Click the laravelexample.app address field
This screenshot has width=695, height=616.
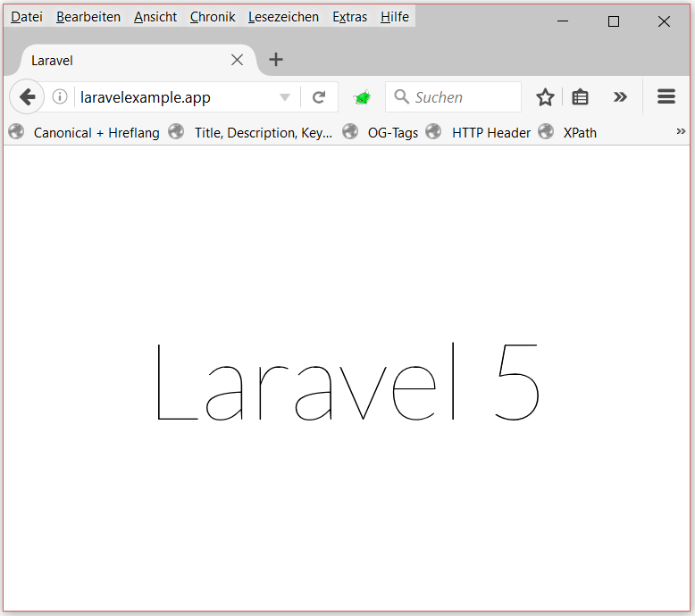(177, 97)
